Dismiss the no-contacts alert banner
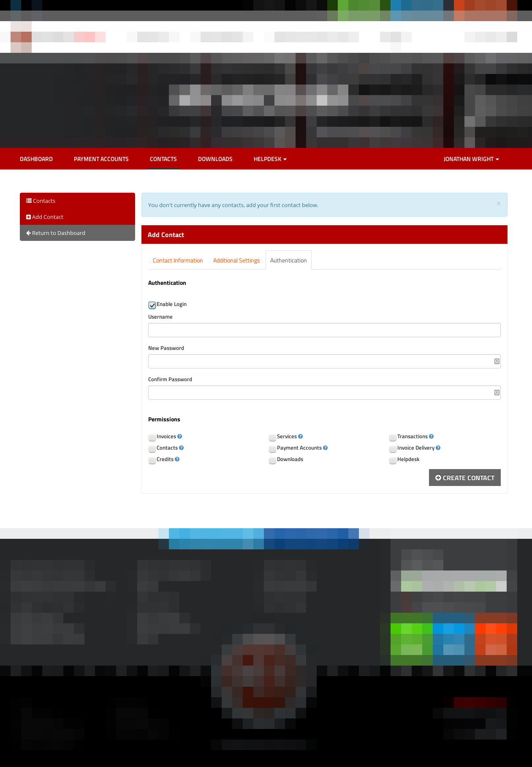Image resolution: width=532 pixels, height=767 pixels. click(498, 204)
